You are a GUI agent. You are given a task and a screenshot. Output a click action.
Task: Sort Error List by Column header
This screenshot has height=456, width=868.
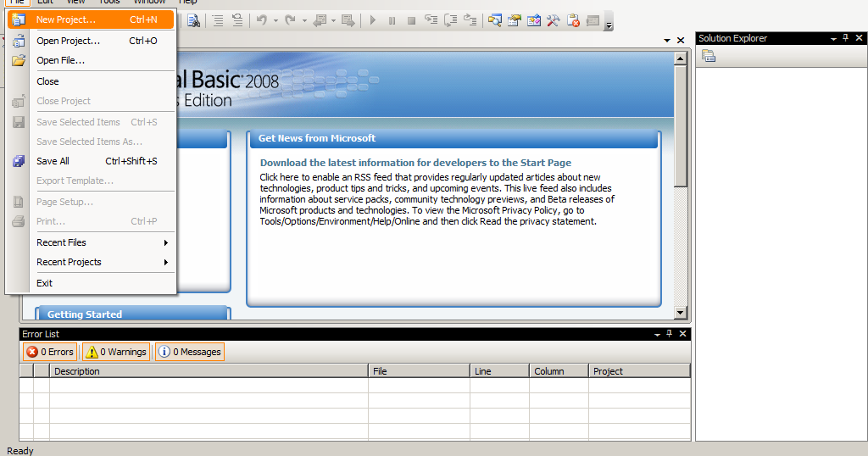pyautogui.click(x=559, y=371)
